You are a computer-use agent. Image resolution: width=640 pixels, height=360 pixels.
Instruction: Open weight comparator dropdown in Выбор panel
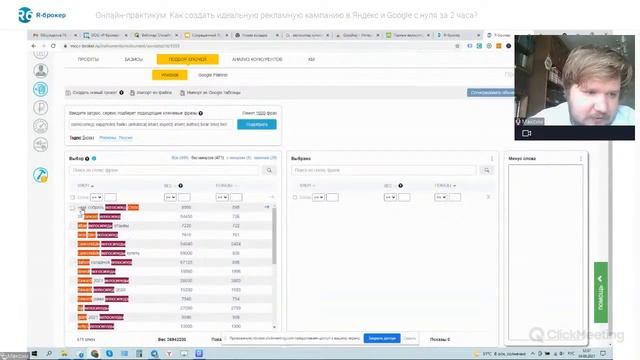170,198
